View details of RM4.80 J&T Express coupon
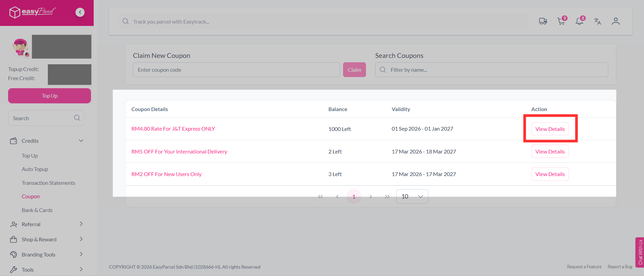The image size is (644, 276). pyautogui.click(x=550, y=129)
